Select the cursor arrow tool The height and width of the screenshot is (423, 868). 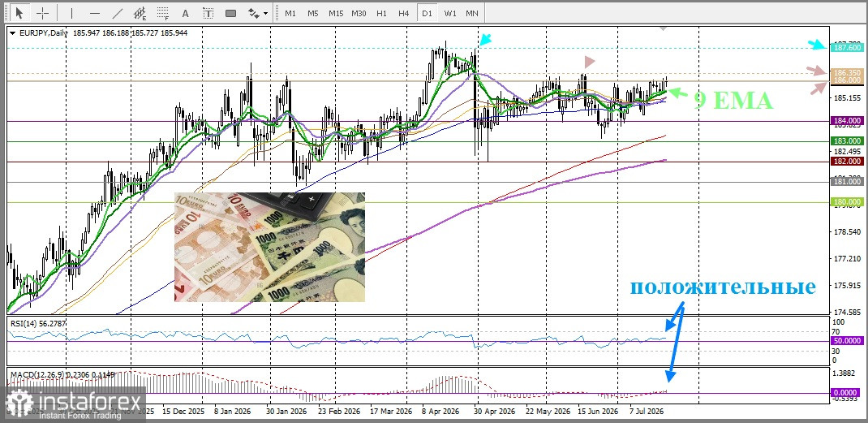[x=19, y=12]
